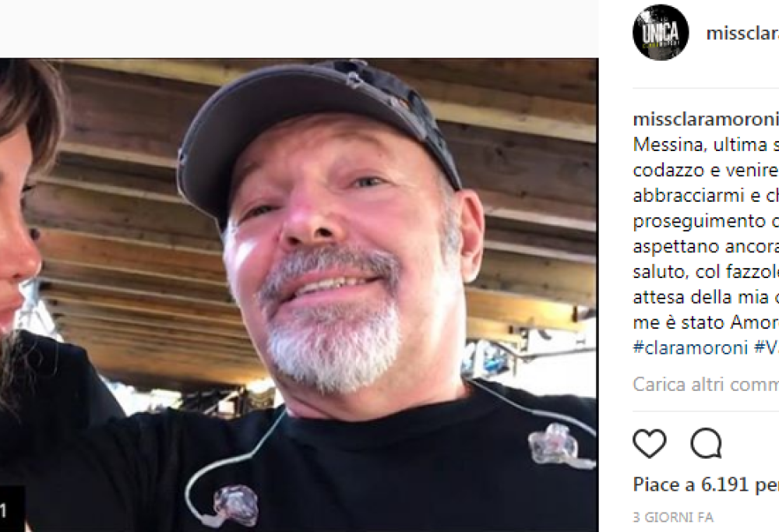Click the bold missclaramoroni username in the caption
The width and height of the screenshot is (779, 532).
point(706,120)
